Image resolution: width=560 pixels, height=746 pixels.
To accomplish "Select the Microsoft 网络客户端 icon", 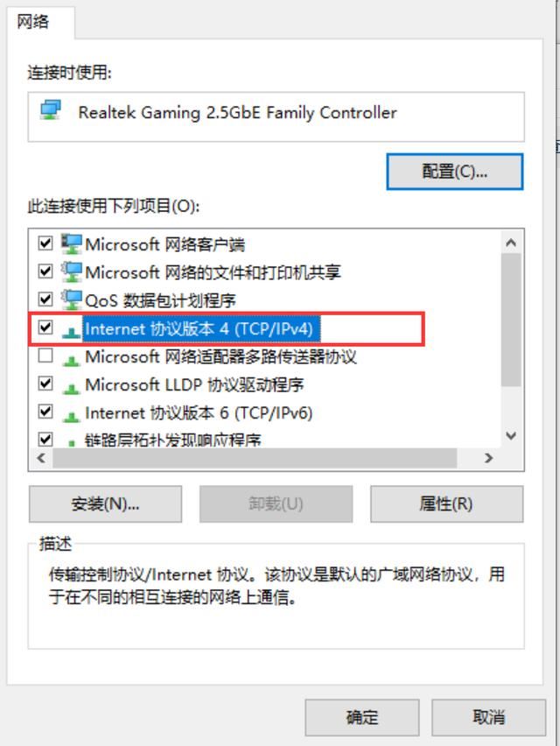I will (71, 244).
